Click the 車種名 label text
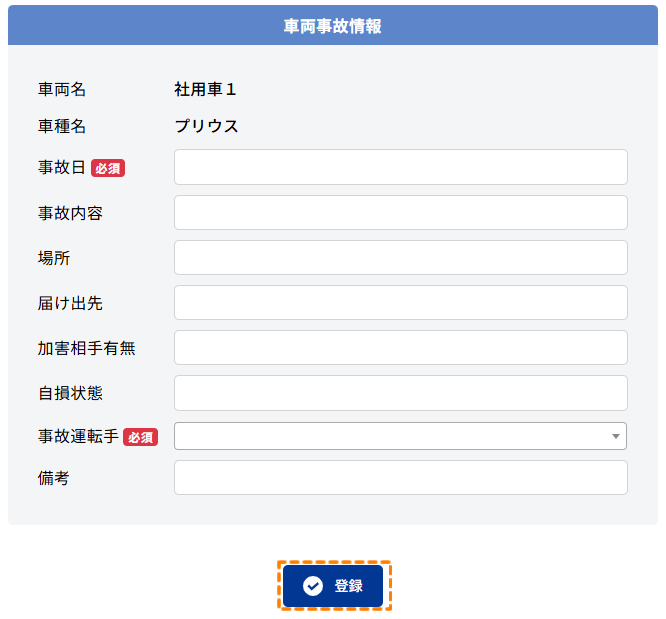Screen dimensions: 666x619 [x=62, y=126]
